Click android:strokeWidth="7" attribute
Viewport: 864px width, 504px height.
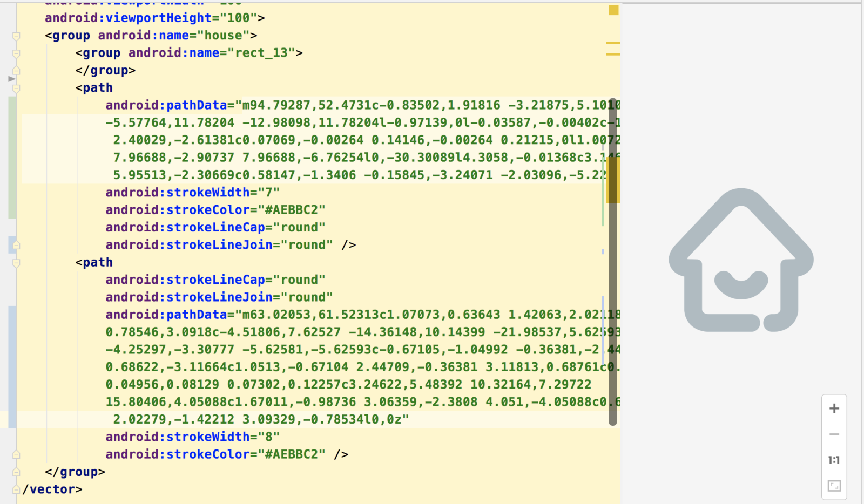coord(193,193)
